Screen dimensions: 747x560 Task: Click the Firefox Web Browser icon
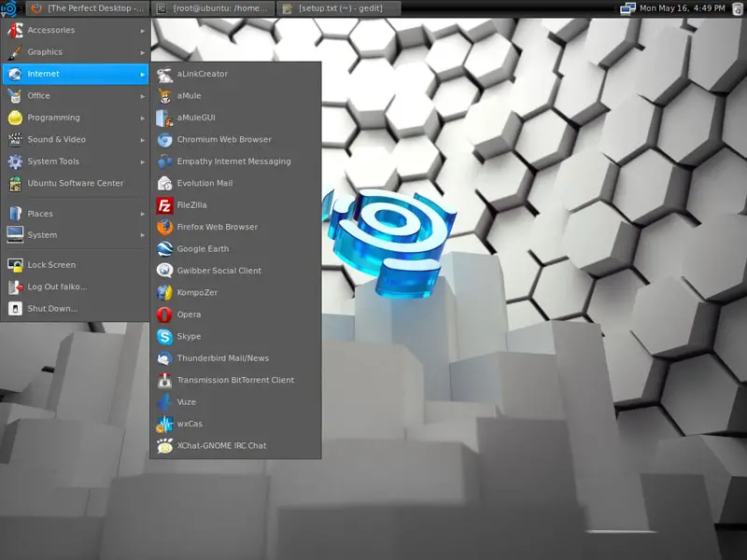coord(165,227)
